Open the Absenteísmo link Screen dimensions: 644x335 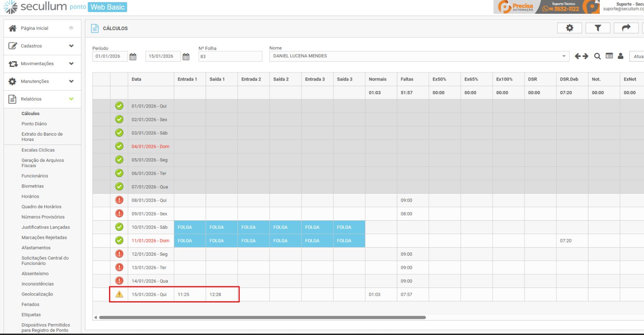click(x=35, y=273)
